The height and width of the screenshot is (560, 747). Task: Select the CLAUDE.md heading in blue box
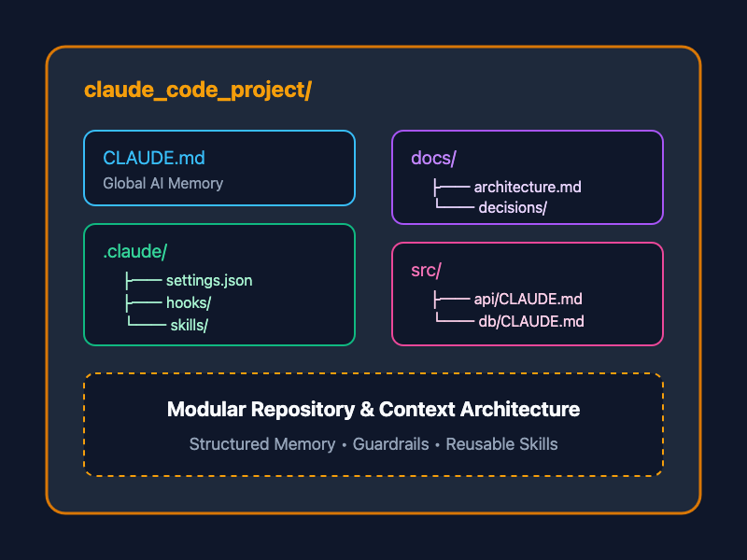click(x=154, y=158)
